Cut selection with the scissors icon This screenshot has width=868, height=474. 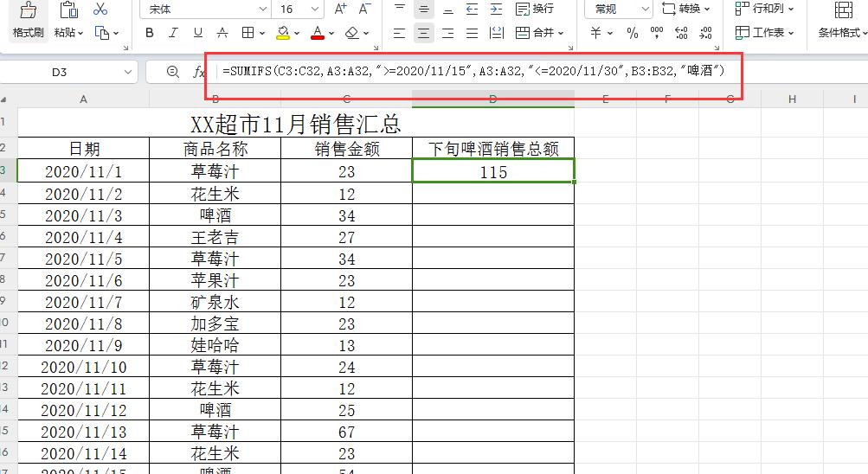coord(100,9)
